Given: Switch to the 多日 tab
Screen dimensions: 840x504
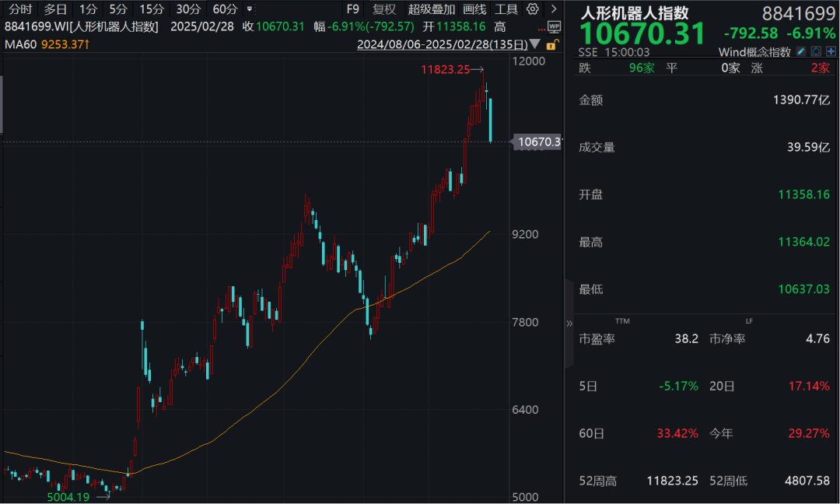Looking at the screenshot, I should pyautogui.click(x=55, y=9).
